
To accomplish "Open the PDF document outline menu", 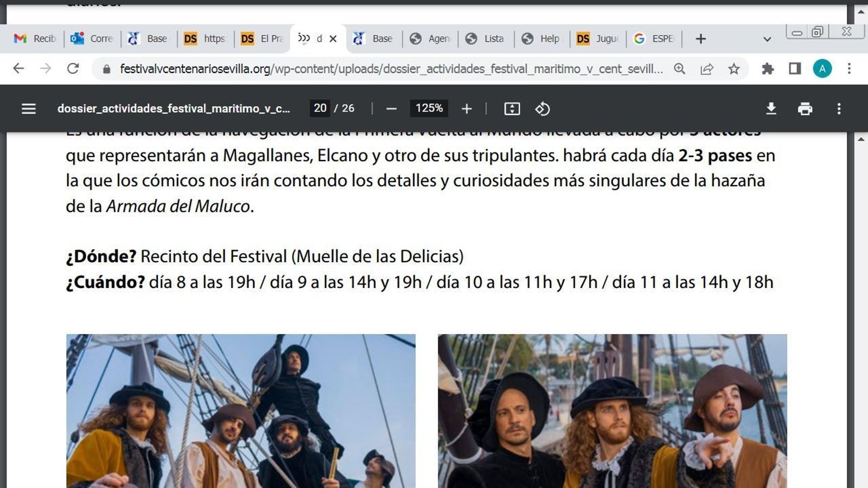I will click(28, 108).
